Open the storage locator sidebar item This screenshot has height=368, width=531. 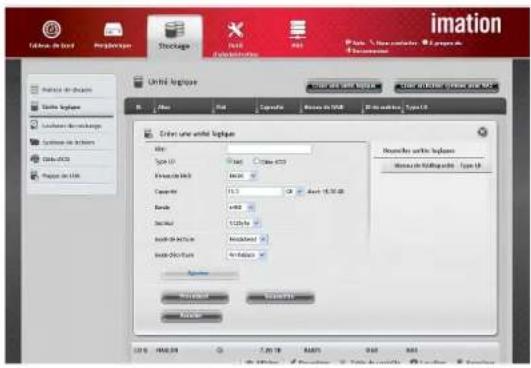[72, 126]
